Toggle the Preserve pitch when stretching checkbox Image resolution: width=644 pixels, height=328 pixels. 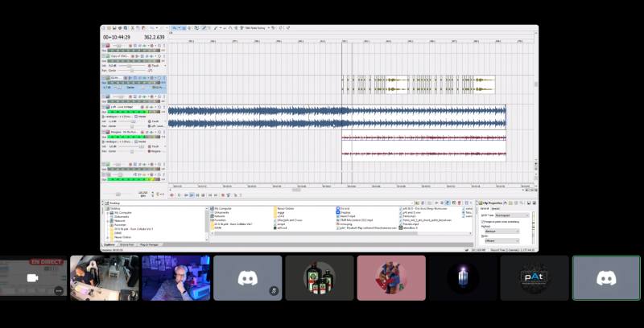coord(481,221)
